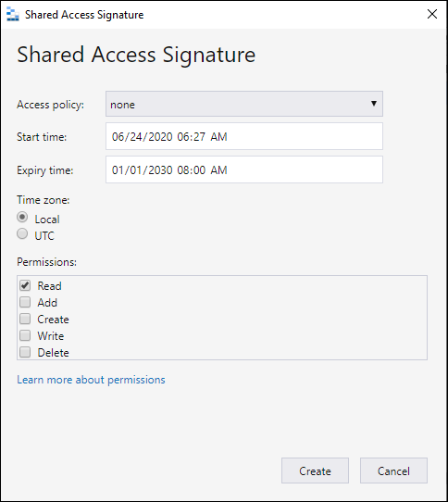Click the Cancel button
The width and height of the screenshot is (448, 502).
pos(393,471)
